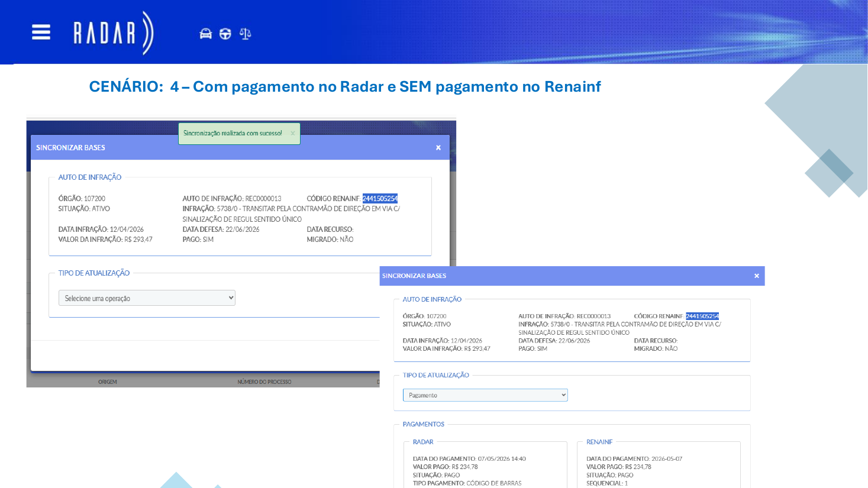The width and height of the screenshot is (868, 488).
Task: Select the steering wheel icon in header
Action: (x=225, y=34)
